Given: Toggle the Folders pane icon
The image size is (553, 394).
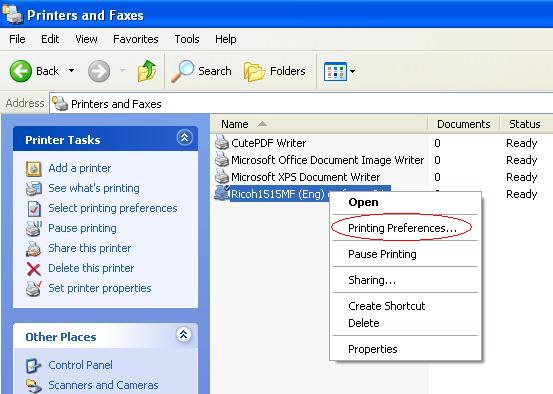Looking at the screenshot, I should pos(254,72).
